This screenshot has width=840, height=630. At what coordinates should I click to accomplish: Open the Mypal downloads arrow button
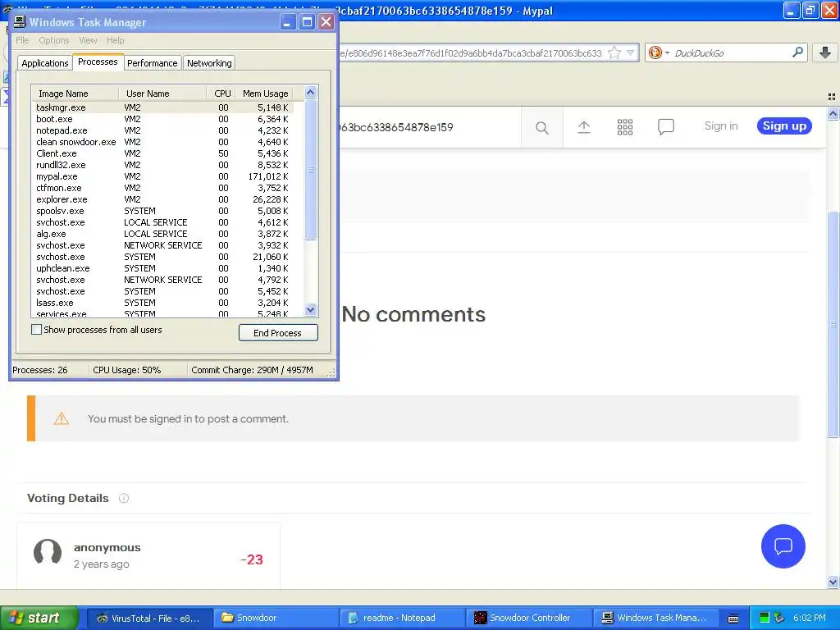tap(825, 52)
